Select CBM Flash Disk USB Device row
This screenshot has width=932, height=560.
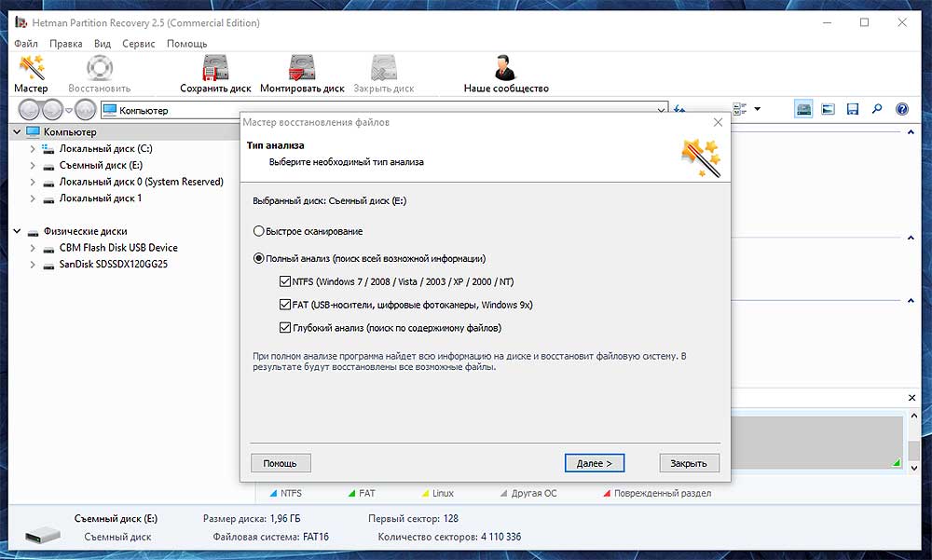118,247
